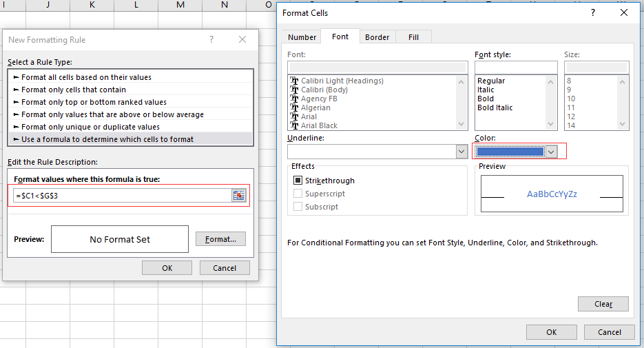Open the Color dropdown

(550, 152)
